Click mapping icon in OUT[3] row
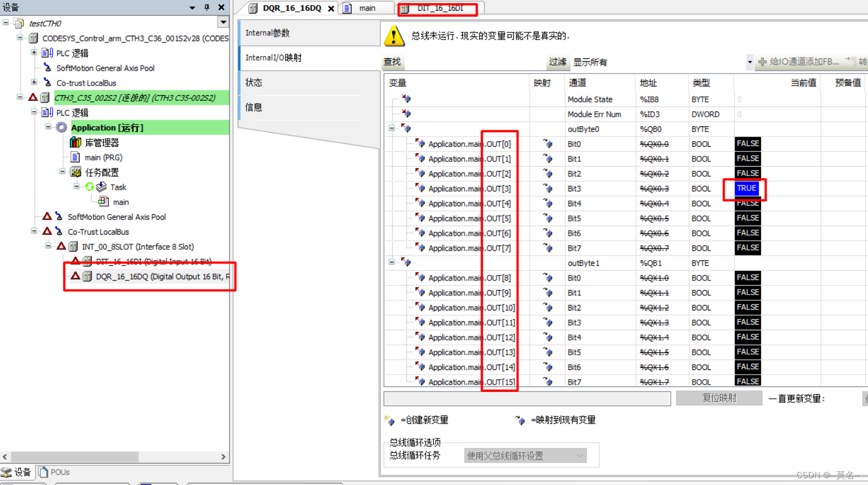 pyautogui.click(x=548, y=189)
